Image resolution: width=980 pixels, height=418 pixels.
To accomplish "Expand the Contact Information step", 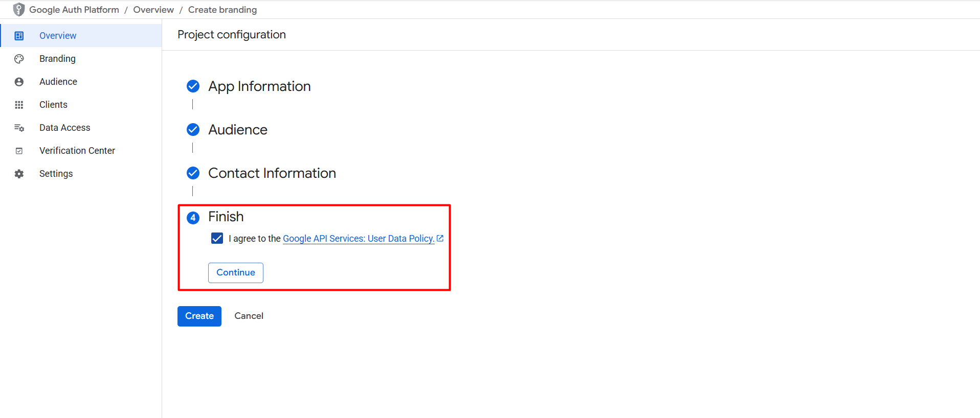I will pos(272,173).
